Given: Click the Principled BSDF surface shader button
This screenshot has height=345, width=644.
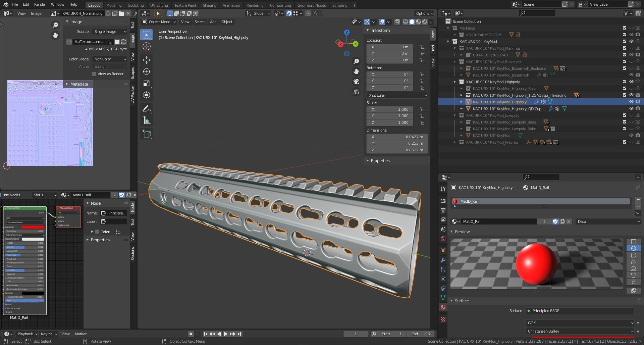Looking at the screenshot, I should coord(580,311).
